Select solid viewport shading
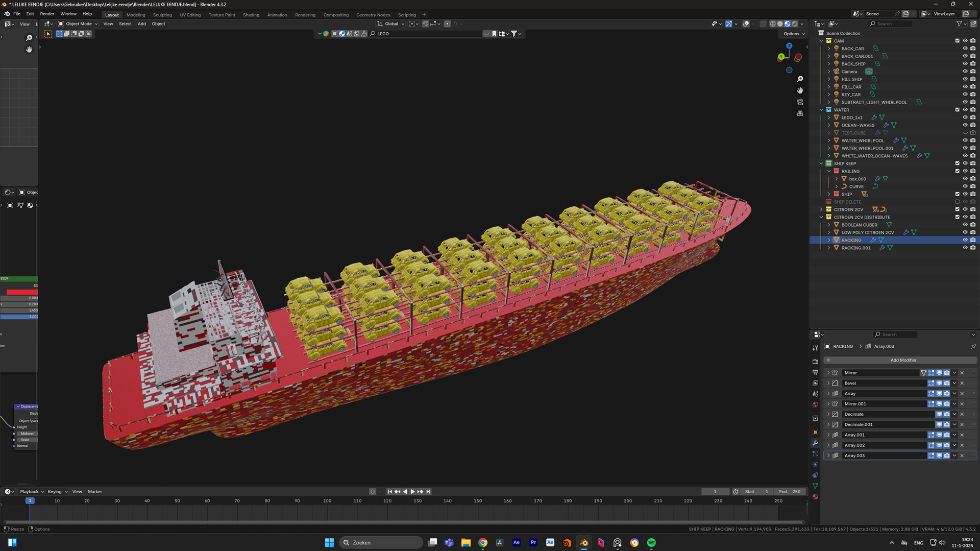Viewport: 980px width, 551px height. tap(780, 24)
